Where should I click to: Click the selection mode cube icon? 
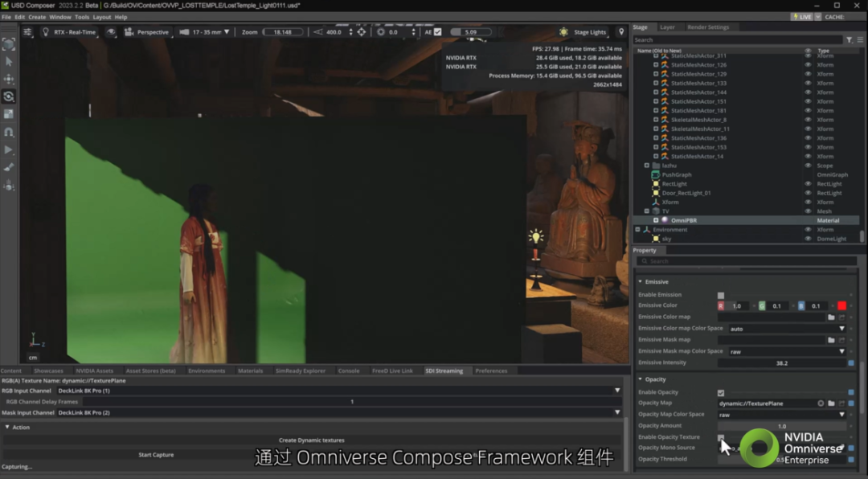coord(9,44)
